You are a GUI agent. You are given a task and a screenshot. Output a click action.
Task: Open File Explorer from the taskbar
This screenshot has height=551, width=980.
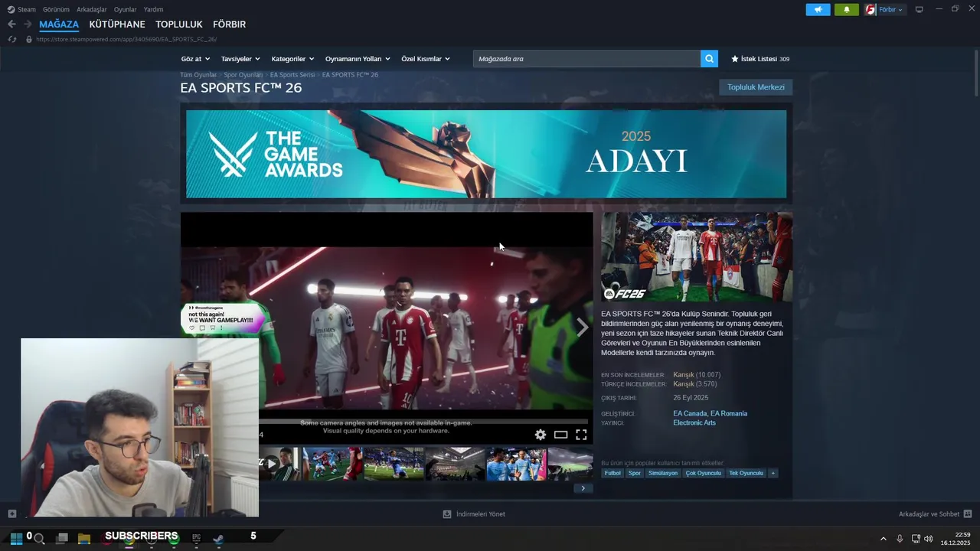84,539
